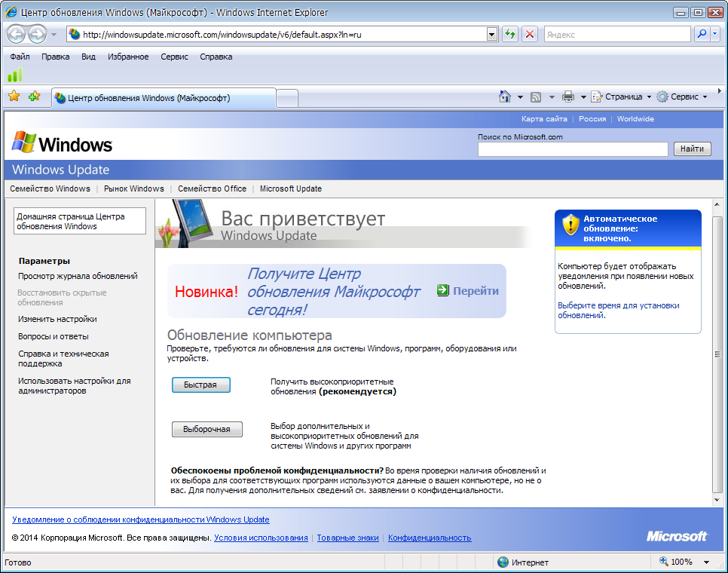Screen dimensions: 728x573
Task: Click the Яндекс search box
Action: 617,35
